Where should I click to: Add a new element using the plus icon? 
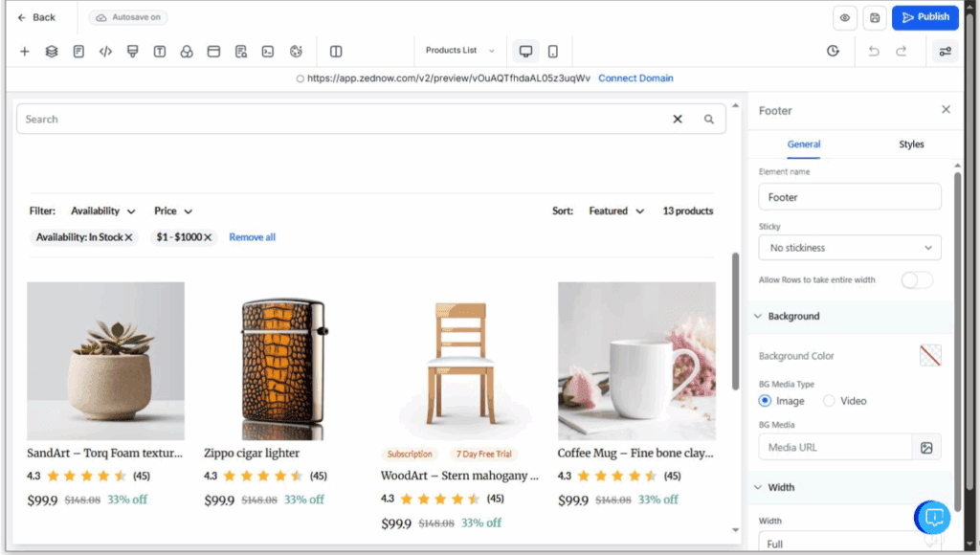click(24, 51)
